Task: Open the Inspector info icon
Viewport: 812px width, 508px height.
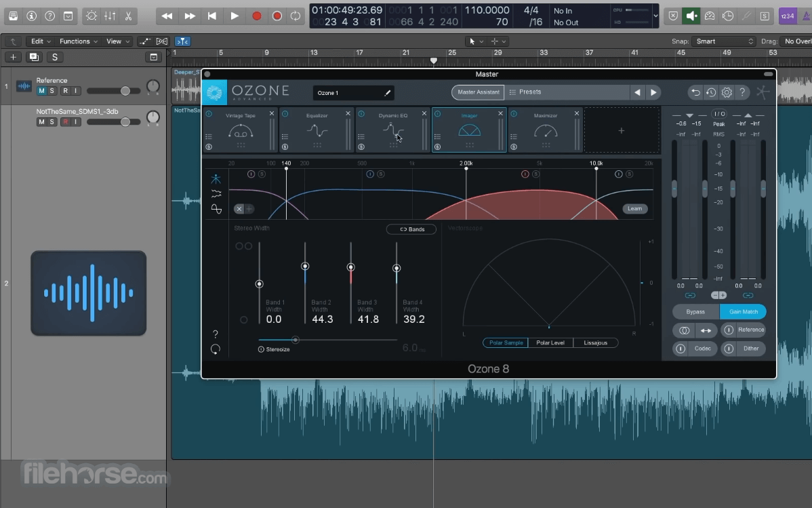Action: click(x=32, y=16)
